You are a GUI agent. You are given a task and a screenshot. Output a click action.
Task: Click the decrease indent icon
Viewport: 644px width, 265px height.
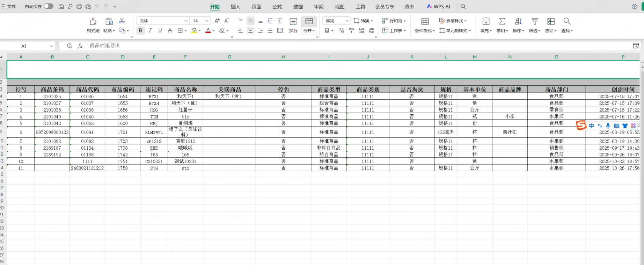pos(270,21)
